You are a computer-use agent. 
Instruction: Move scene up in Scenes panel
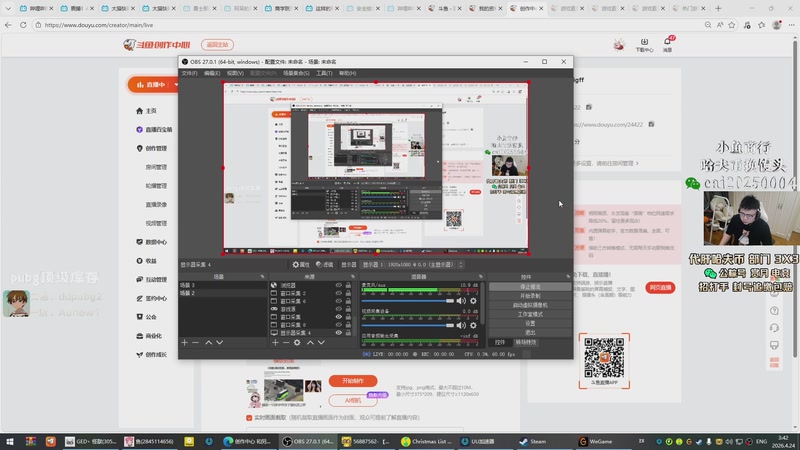(208, 343)
